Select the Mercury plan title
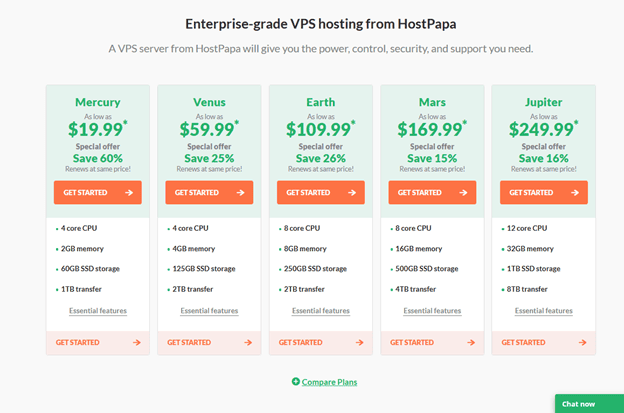624x413 pixels. click(98, 102)
